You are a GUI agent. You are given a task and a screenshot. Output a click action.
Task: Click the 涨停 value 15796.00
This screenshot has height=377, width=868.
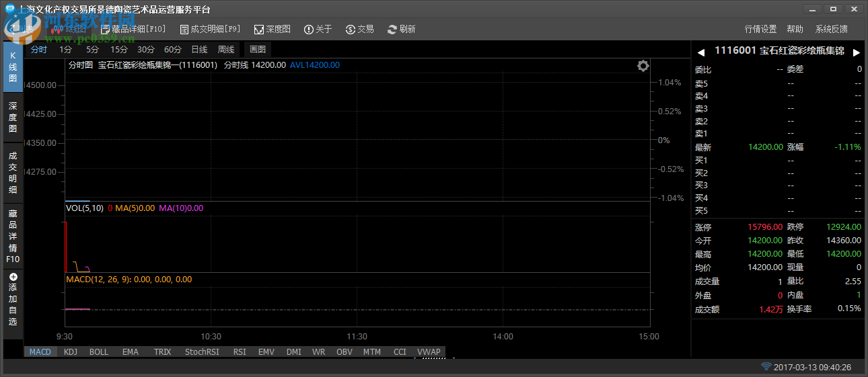[766, 227]
